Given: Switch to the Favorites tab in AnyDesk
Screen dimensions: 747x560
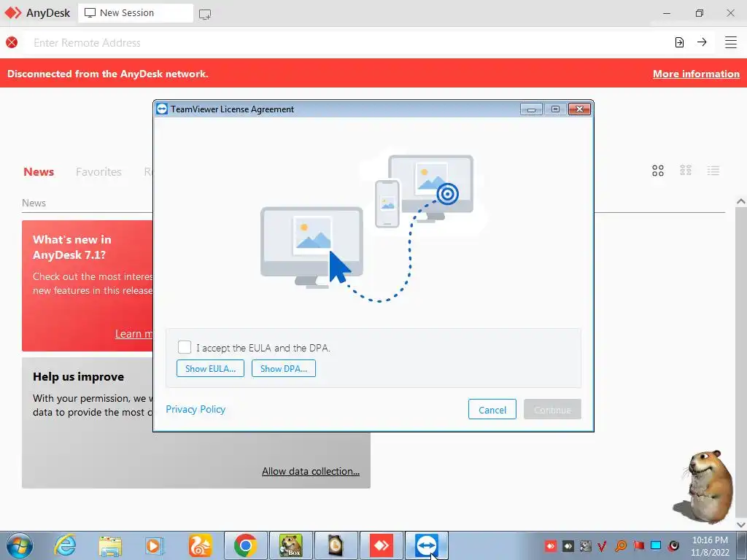Looking at the screenshot, I should pos(98,171).
